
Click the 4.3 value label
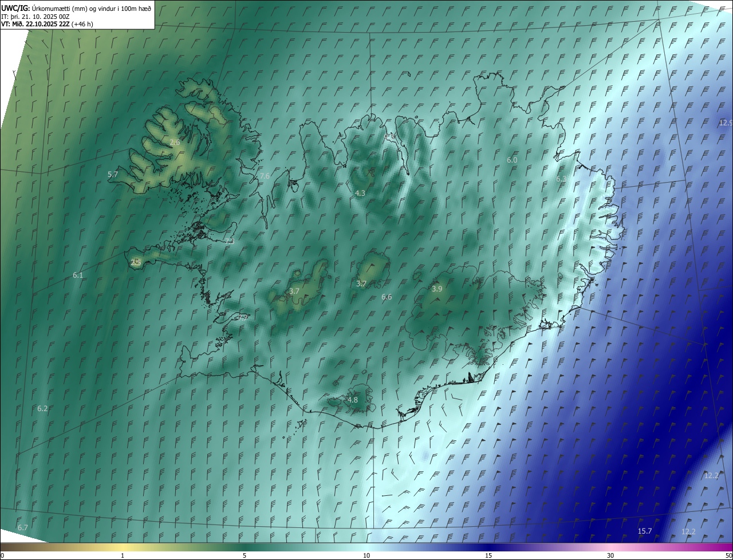pos(360,193)
